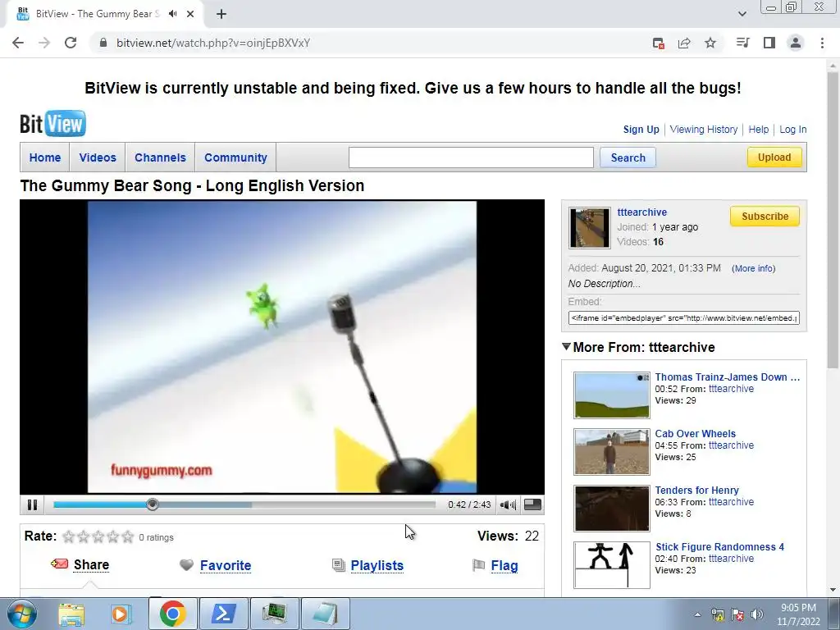Open the tttearchive uploader name link

point(641,212)
